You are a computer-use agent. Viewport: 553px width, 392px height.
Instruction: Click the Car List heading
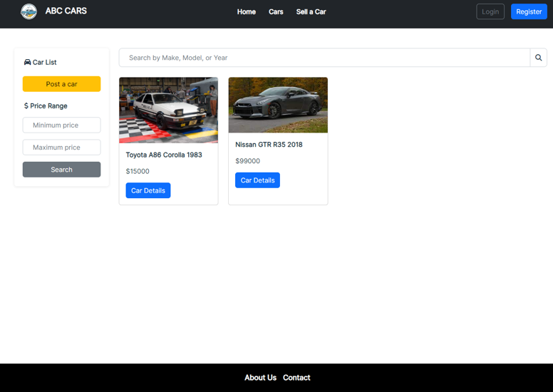coord(44,62)
